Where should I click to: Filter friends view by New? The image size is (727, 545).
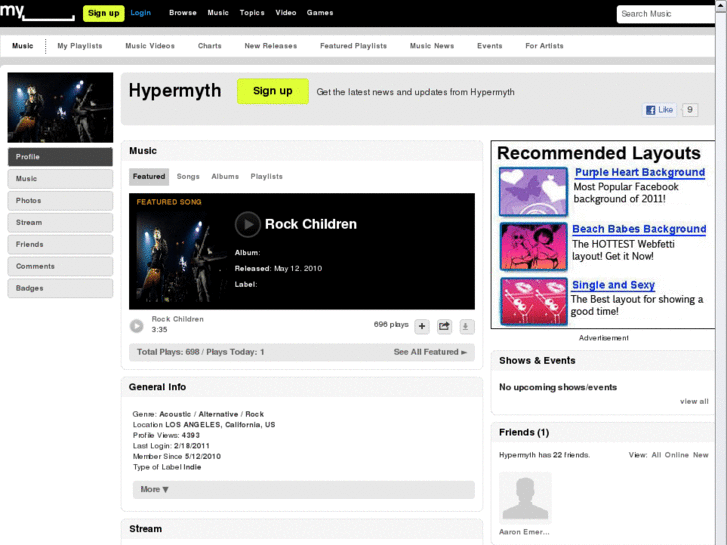coord(701,455)
